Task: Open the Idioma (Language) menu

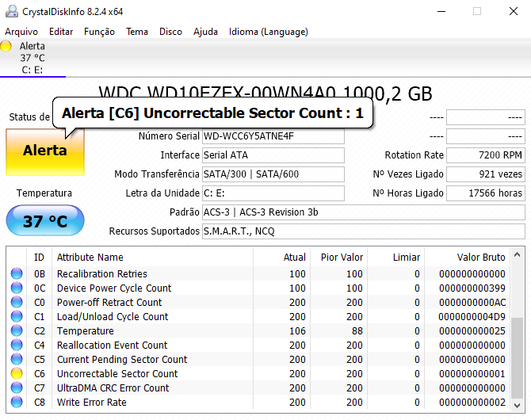Action: tap(268, 32)
